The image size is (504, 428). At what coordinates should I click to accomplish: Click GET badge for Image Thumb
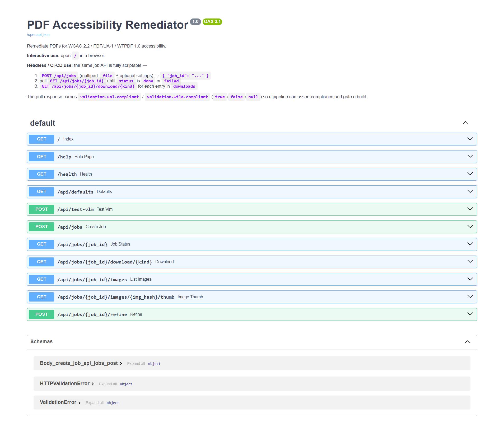pos(41,297)
